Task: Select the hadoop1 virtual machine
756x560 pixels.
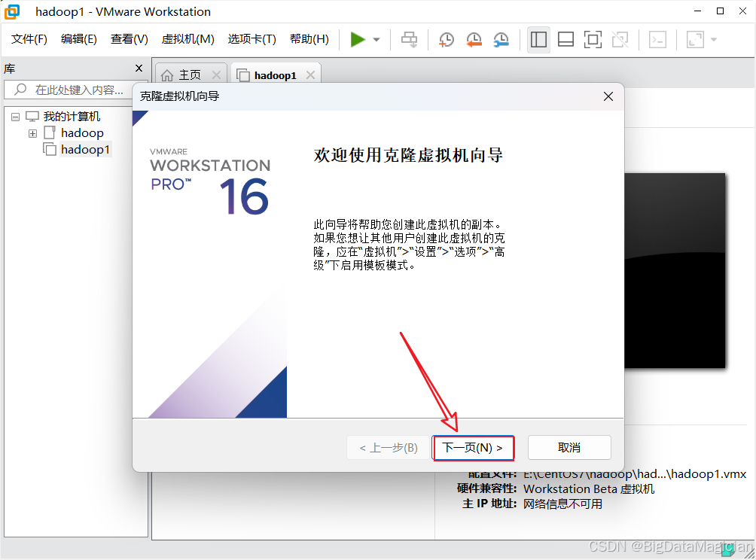Action: tap(85, 149)
